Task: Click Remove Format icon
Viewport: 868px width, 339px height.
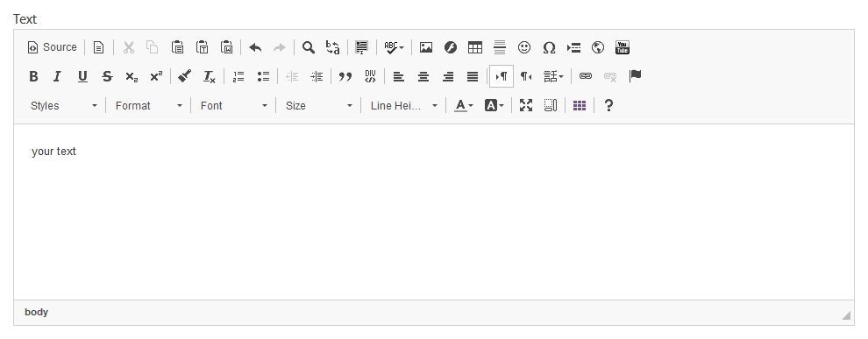Action: point(210,76)
